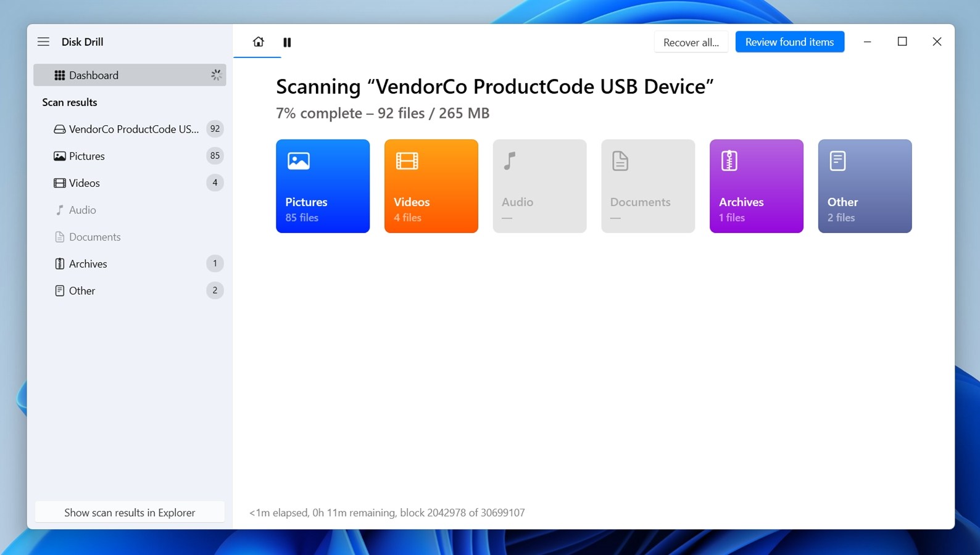Click the Other tile document icon
Viewport: 980px width, 555px height.
click(837, 161)
